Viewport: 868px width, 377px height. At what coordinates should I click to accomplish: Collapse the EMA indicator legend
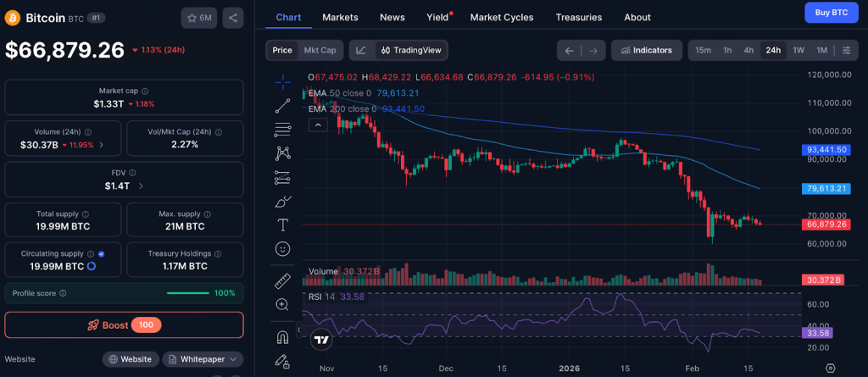click(319, 125)
